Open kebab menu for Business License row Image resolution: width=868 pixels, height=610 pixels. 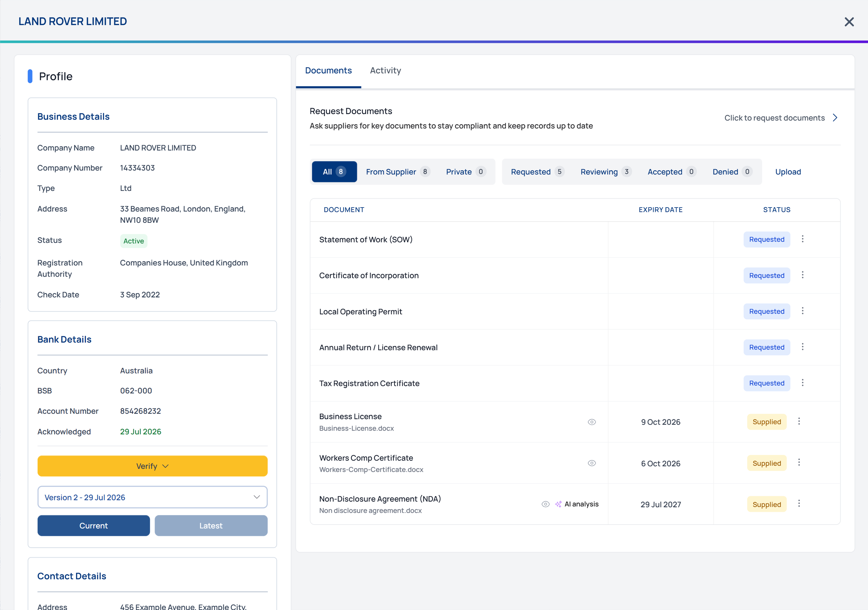click(799, 421)
